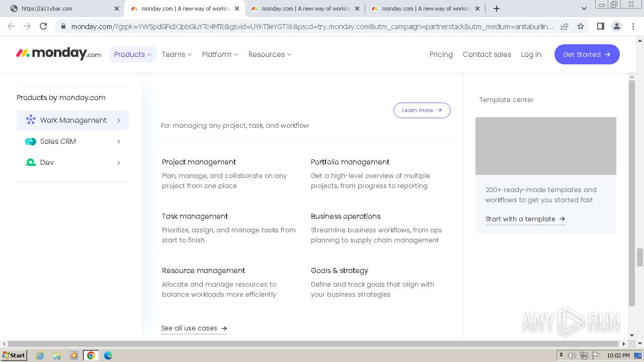This screenshot has width=644, height=362.
Task: Open the Windows Start menu
Action: (14, 355)
